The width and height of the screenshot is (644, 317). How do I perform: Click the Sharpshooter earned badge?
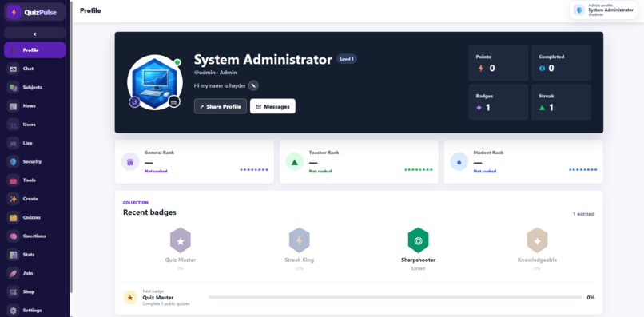click(x=418, y=240)
